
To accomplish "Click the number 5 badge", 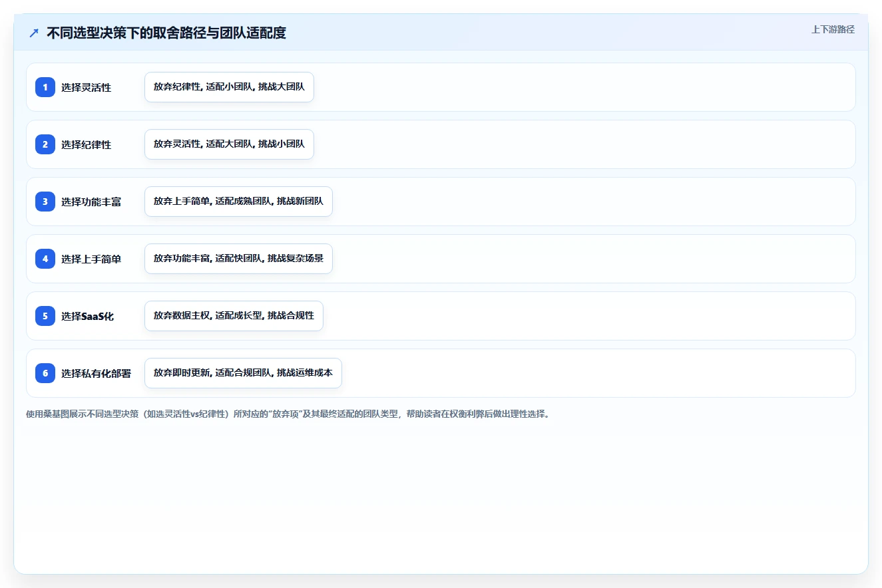I will 45,316.
